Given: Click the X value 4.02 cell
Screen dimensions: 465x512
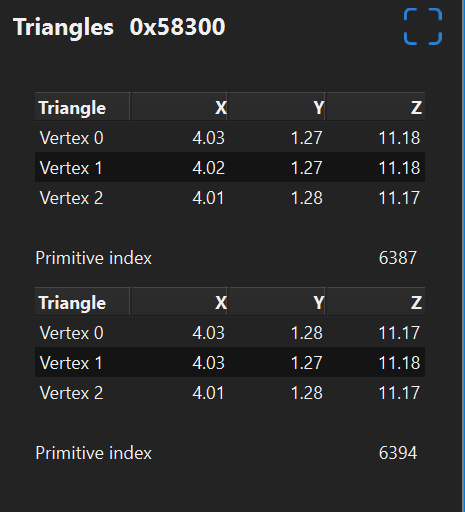Looking at the screenshot, I should click(x=208, y=167).
